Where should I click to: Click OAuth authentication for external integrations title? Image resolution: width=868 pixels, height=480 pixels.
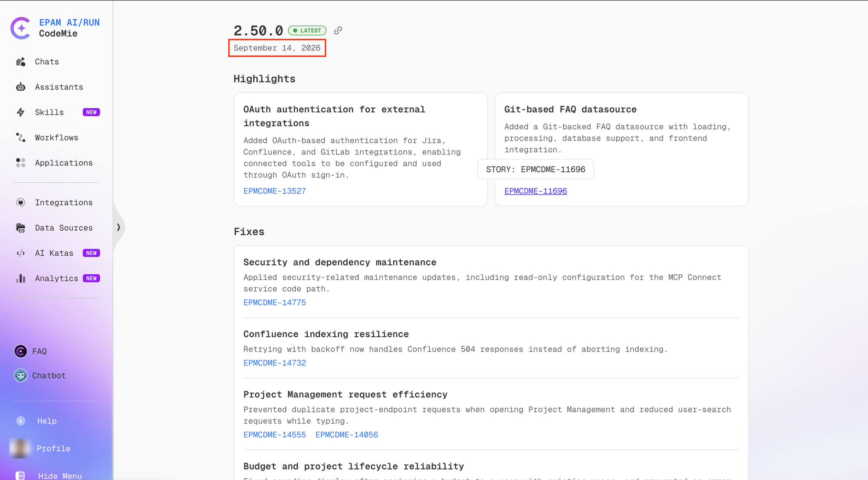pyautogui.click(x=334, y=116)
